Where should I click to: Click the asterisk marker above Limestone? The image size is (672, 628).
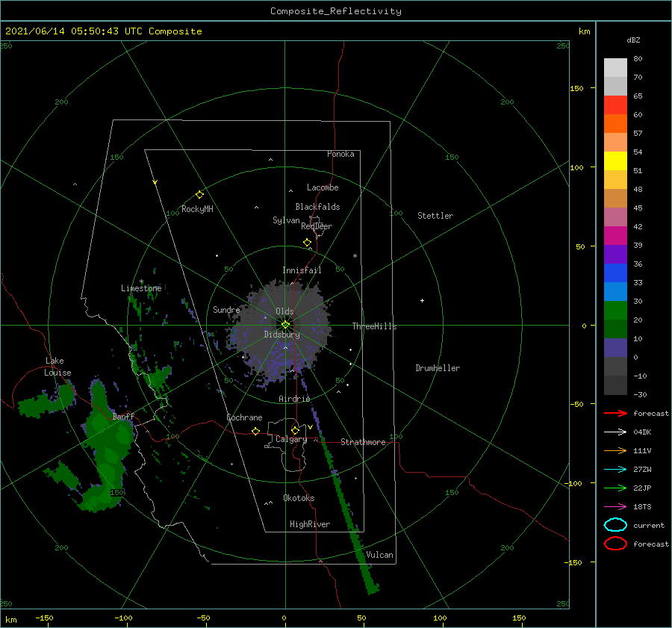click(x=141, y=282)
